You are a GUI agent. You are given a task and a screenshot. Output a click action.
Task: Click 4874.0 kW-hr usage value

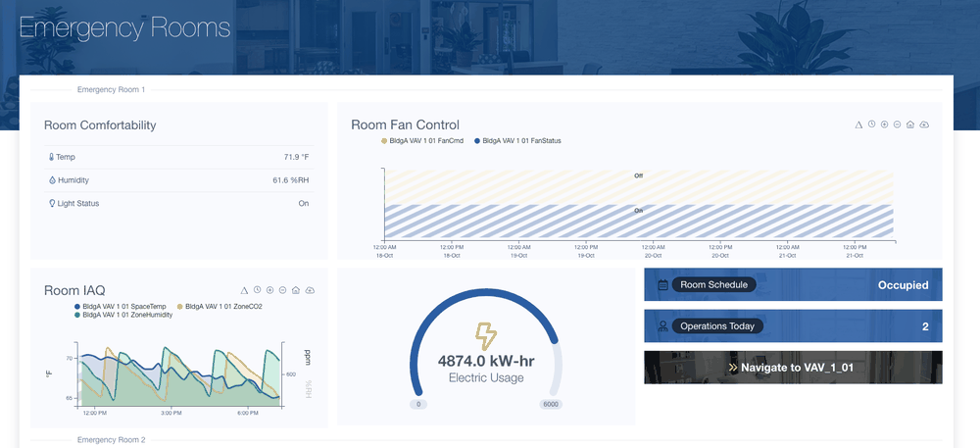486,361
